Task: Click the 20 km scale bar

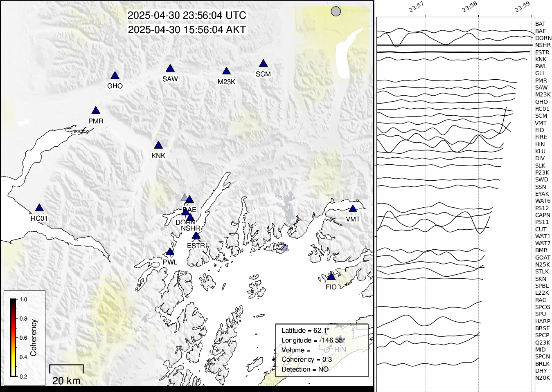Action: coord(66,369)
